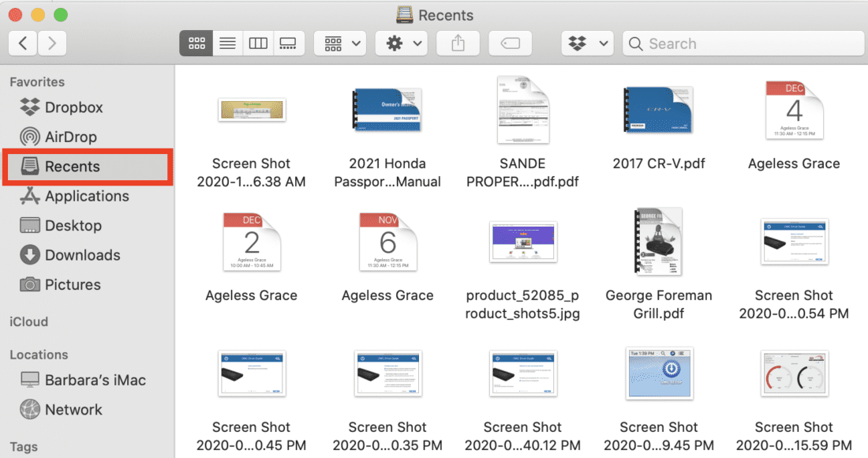Go to Downloads in the sidebar
Viewport: 868px width, 458px height.
click(x=82, y=255)
